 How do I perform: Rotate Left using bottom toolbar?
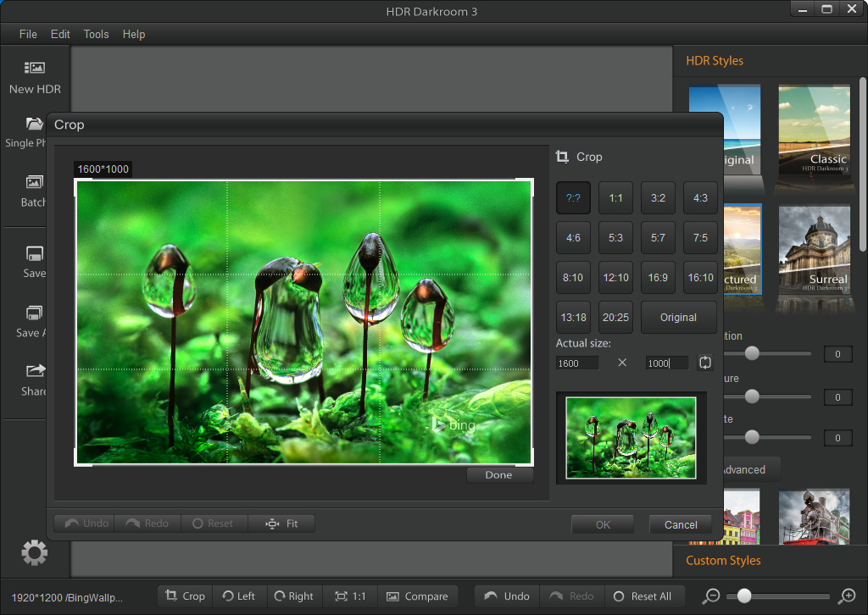[239, 596]
